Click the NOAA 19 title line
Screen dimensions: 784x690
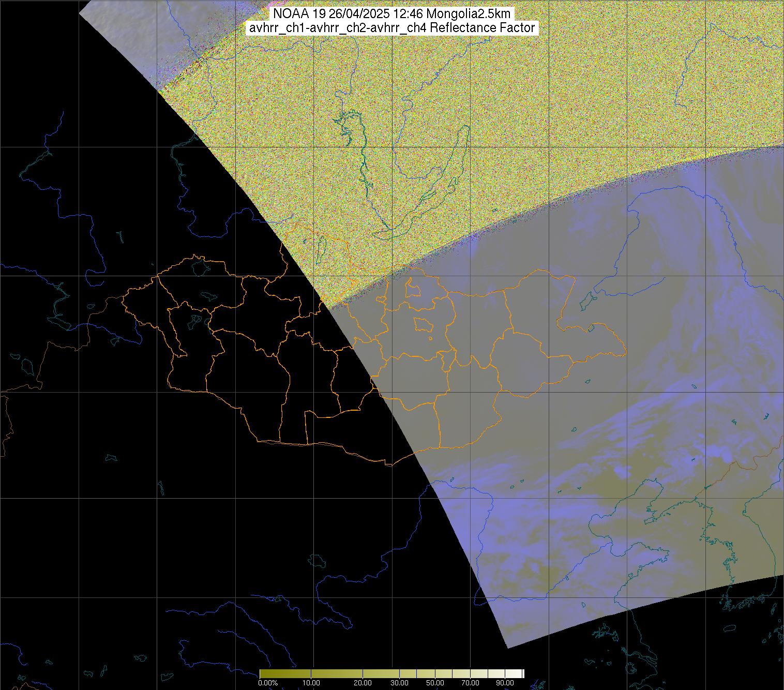point(391,14)
